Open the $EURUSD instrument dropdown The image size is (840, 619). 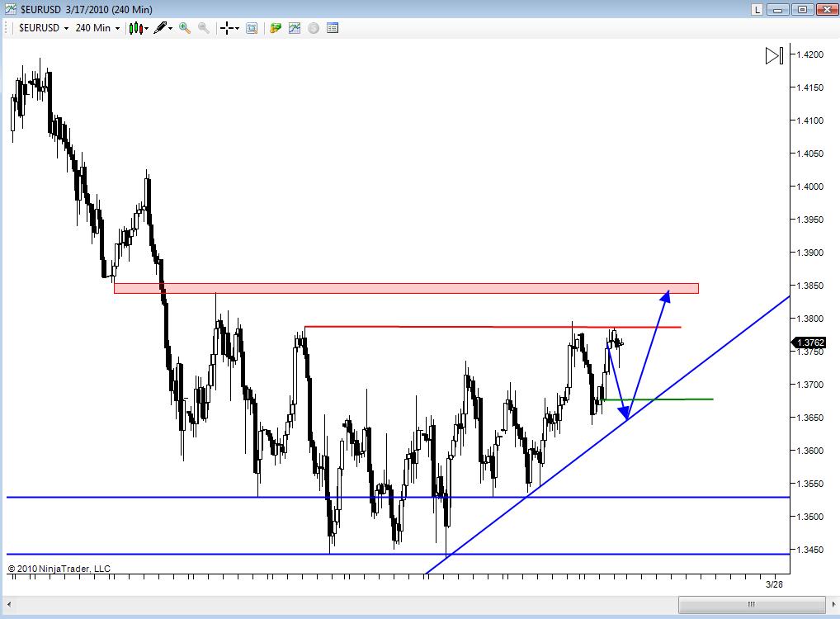(x=44, y=28)
